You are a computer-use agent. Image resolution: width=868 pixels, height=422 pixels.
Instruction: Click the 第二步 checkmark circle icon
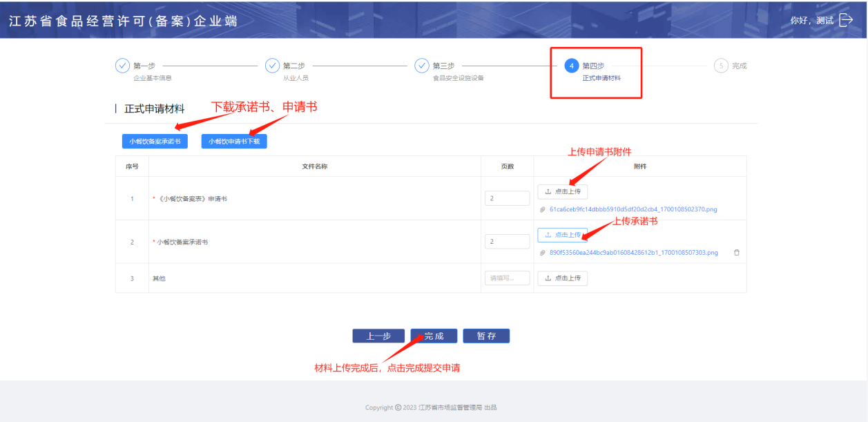[x=272, y=66]
